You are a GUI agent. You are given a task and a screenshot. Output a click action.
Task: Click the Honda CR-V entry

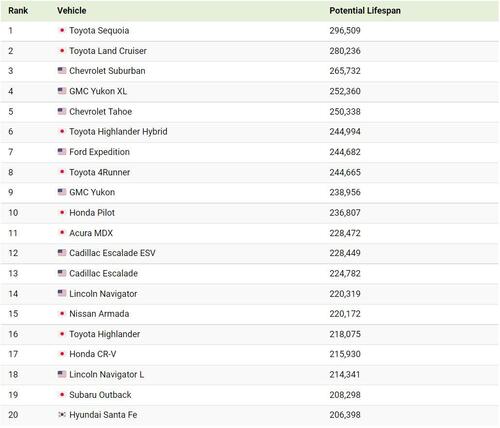pos(93,354)
